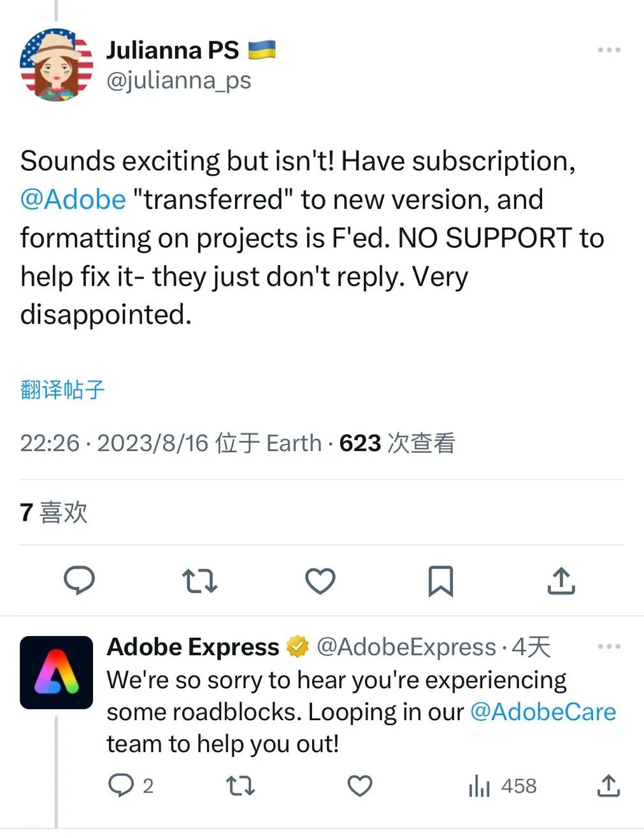Repost the Adobe Express reply
The image size is (644, 838).
point(241,786)
